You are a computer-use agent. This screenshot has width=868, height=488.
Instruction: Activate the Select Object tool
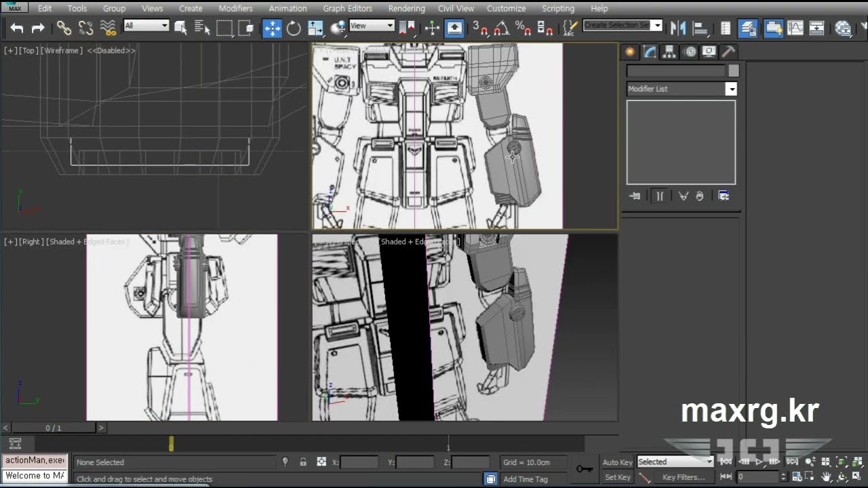point(181,28)
